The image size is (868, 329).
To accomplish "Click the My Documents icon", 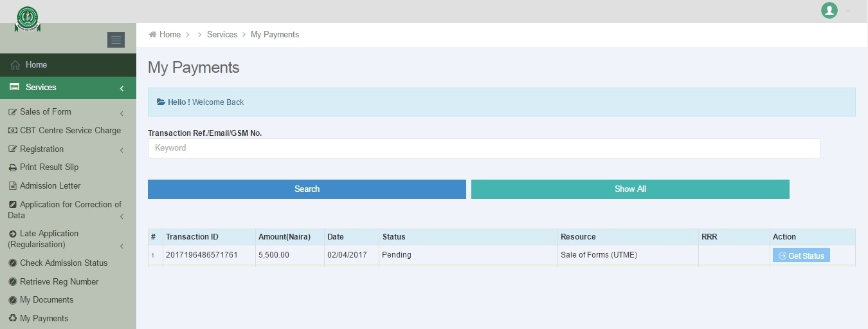I will 13,300.
